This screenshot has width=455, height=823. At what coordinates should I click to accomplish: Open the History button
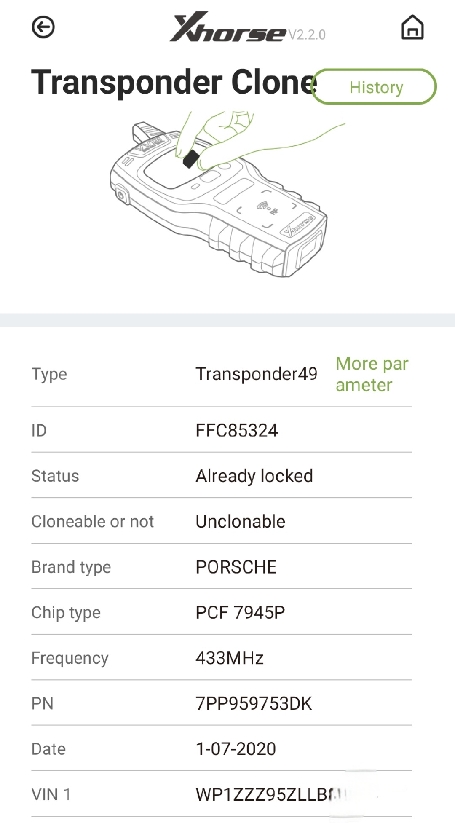(374, 87)
